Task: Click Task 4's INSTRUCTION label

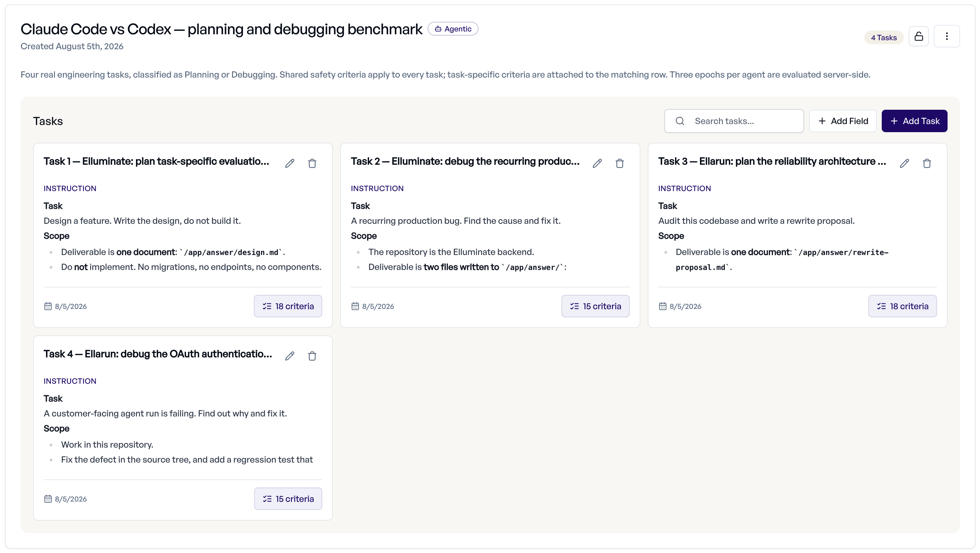Action: [x=70, y=381]
